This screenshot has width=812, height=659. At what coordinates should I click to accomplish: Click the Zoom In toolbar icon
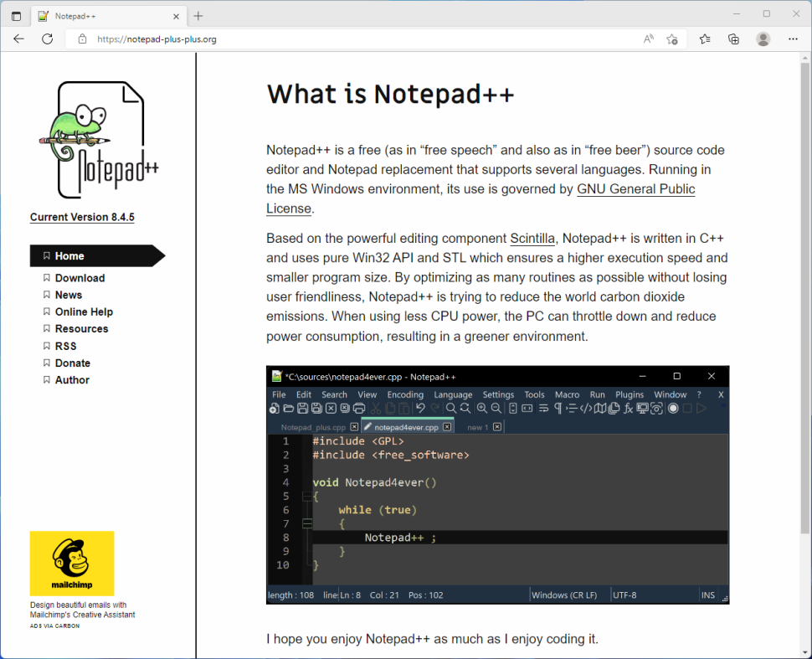[x=482, y=409]
